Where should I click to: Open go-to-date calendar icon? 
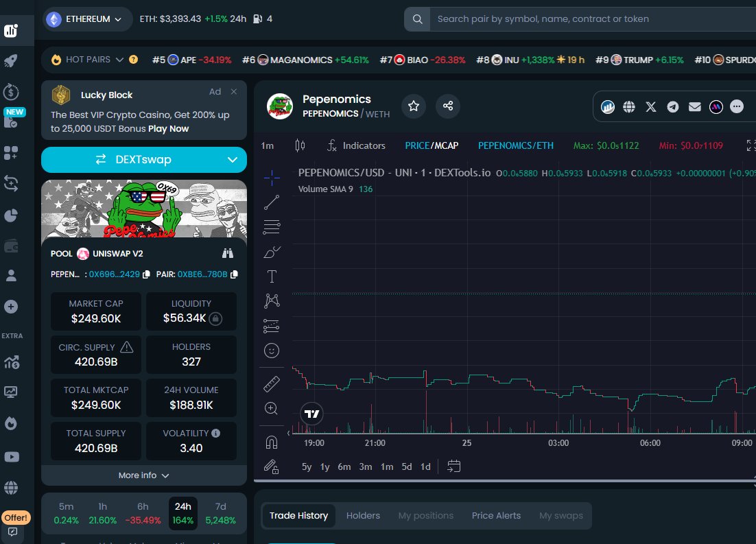click(453, 466)
